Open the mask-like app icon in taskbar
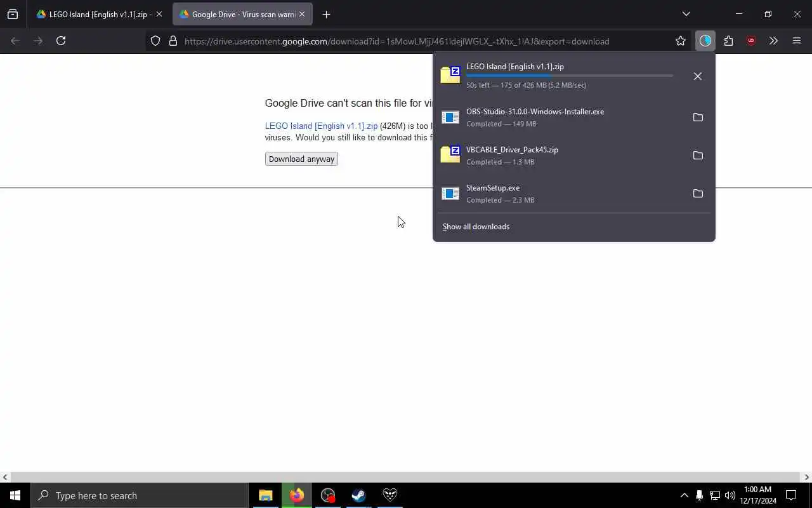Image resolution: width=812 pixels, height=508 pixels. tap(390, 495)
